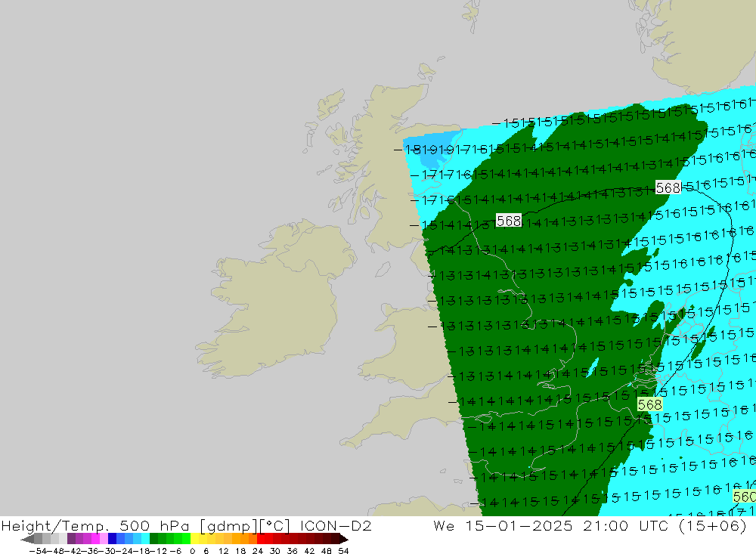Click the right dark arrow end of the color bar
The image size is (756, 554).
tap(344, 539)
